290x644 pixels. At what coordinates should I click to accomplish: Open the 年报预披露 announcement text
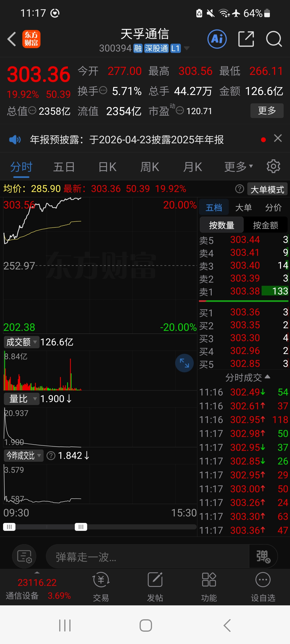[x=127, y=139]
